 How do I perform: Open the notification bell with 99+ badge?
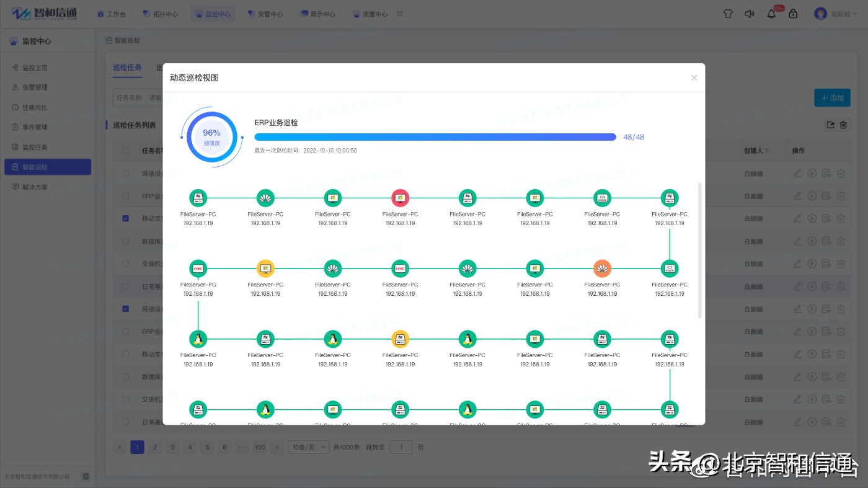pyautogui.click(x=771, y=12)
